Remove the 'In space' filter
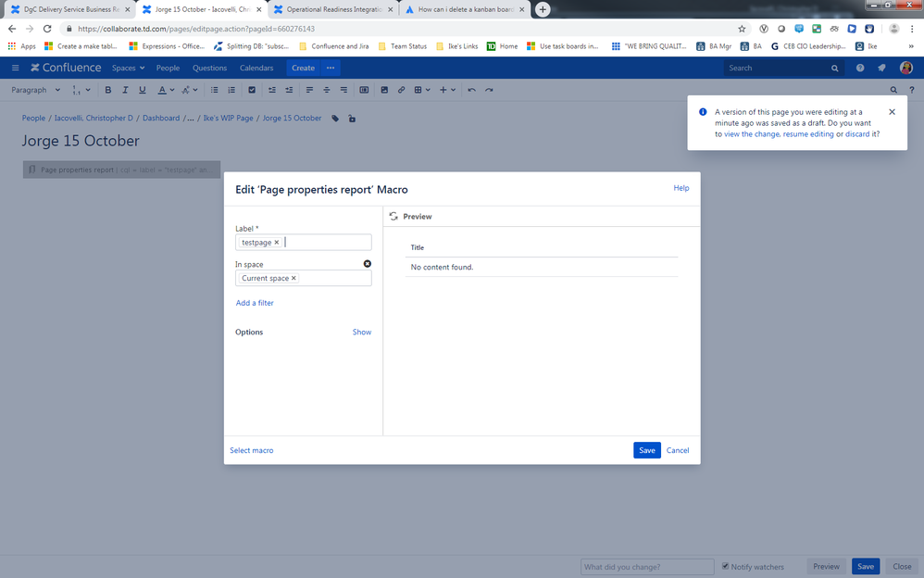This screenshot has height=578, width=924. click(x=368, y=264)
